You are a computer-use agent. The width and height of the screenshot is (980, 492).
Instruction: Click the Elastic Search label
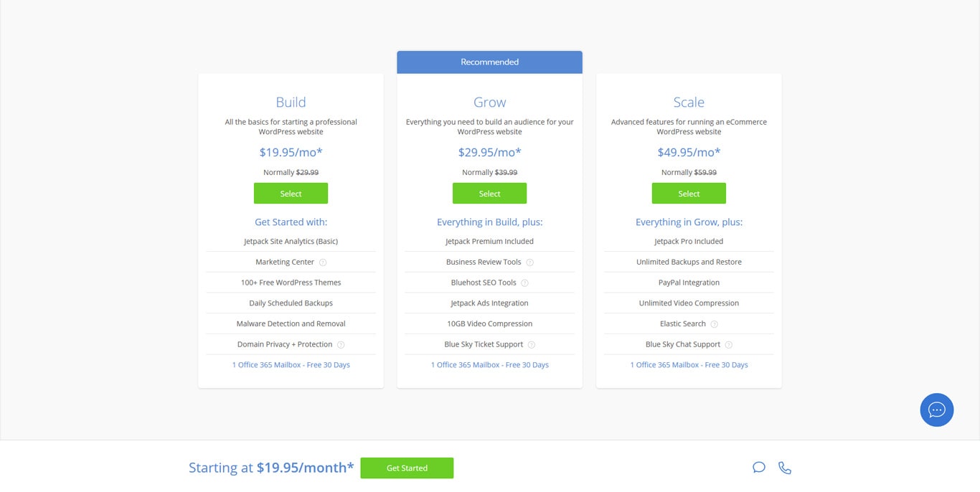(683, 324)
